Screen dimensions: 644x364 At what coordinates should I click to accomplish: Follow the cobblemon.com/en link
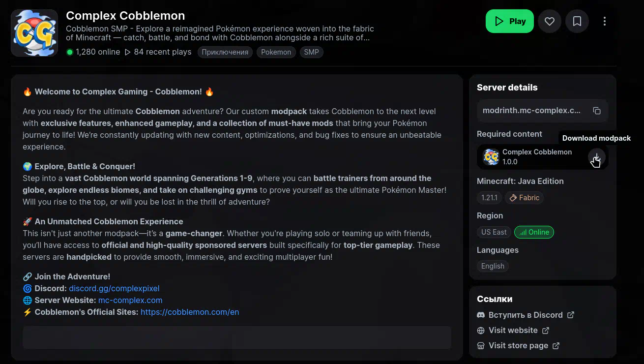[190, 312]
